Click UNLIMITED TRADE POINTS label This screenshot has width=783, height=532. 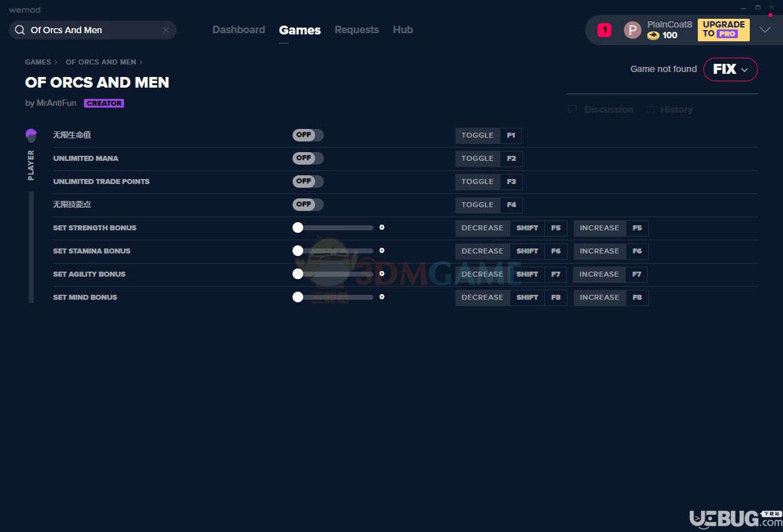tap(101, 182)
